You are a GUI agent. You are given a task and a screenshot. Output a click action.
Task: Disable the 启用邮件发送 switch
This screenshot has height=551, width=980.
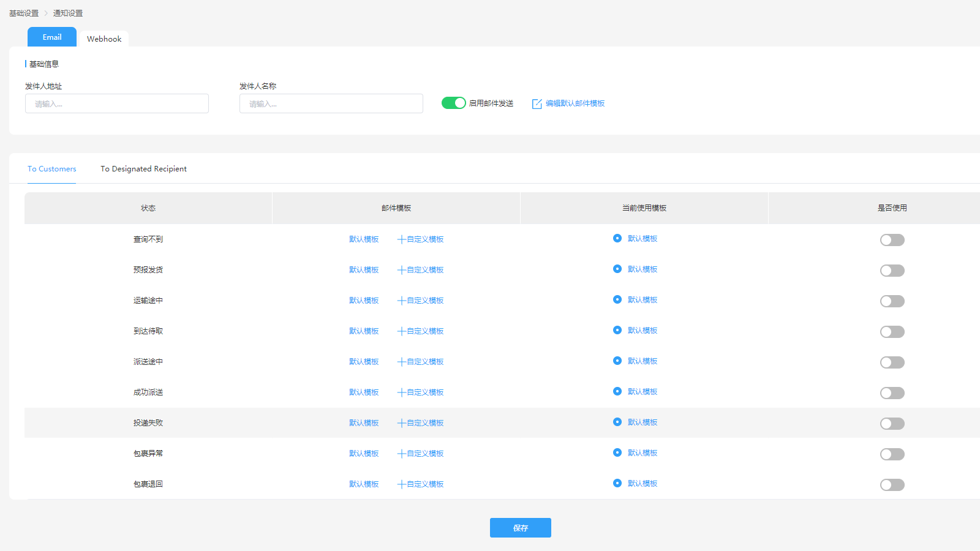454,103
